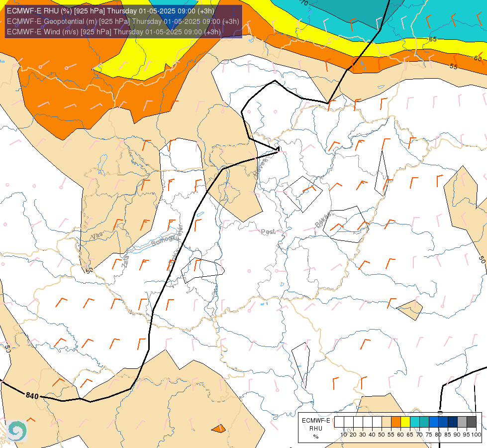
Task: Click the yellow 60–65% legend swatch
Action: (405, 422)
